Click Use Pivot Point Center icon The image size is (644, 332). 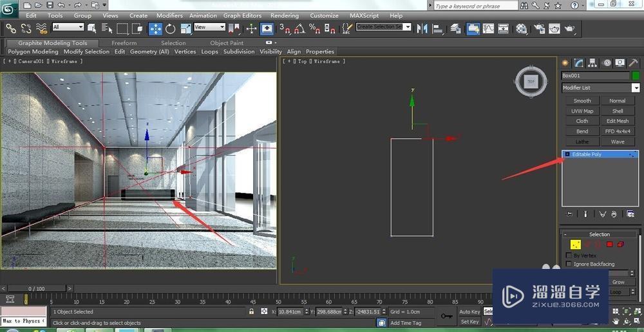click(234, 28)
